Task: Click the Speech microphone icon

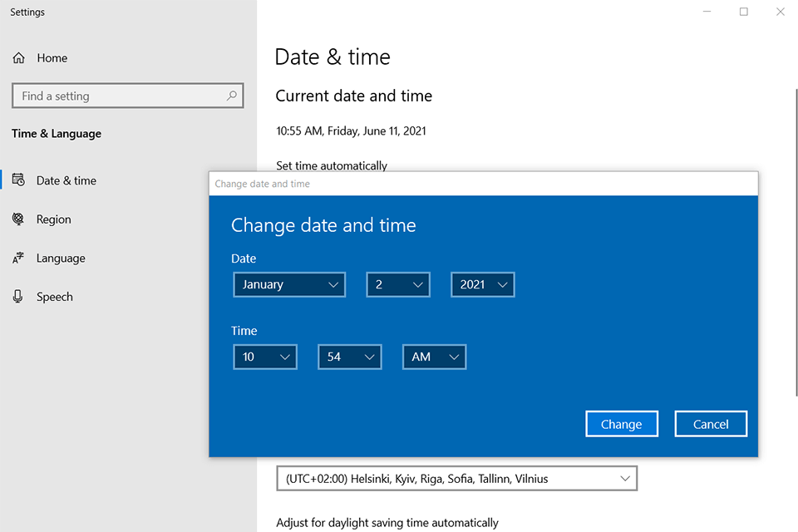Action: coord(18,297)
